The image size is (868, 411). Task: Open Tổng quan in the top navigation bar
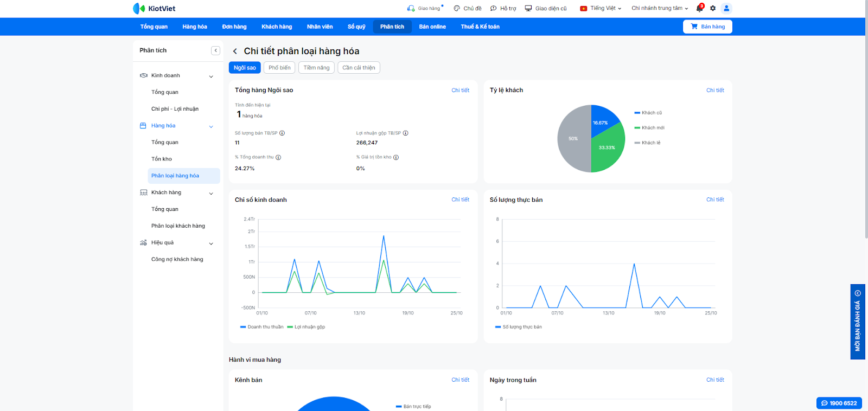click(x=154, y=27)
